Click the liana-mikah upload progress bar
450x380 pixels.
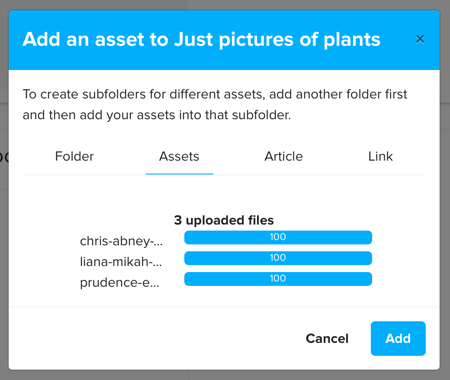point(278,258)
